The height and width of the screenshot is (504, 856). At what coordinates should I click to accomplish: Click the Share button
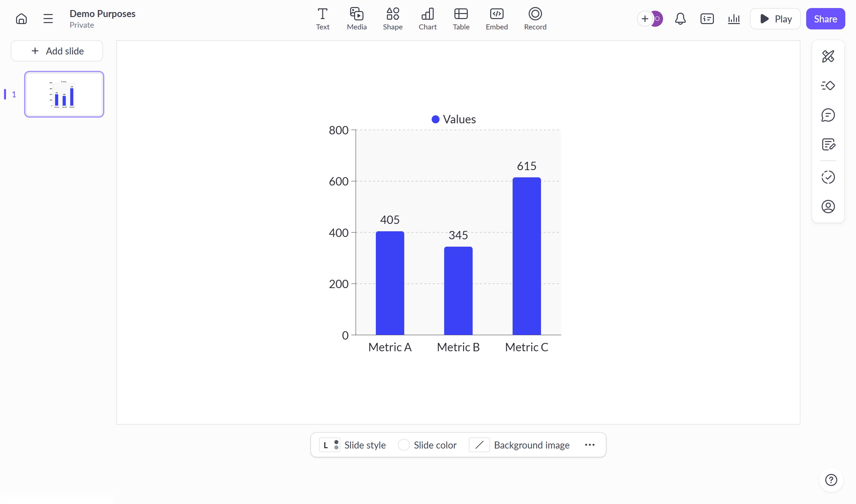coord(825,19)
